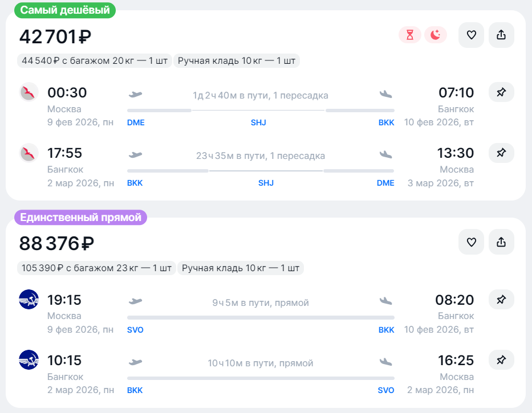Viewport: 532px width, 413px height.
Task: Select the 105 390₽ with 23 kg baggage option
Action: tap(97, 268)
